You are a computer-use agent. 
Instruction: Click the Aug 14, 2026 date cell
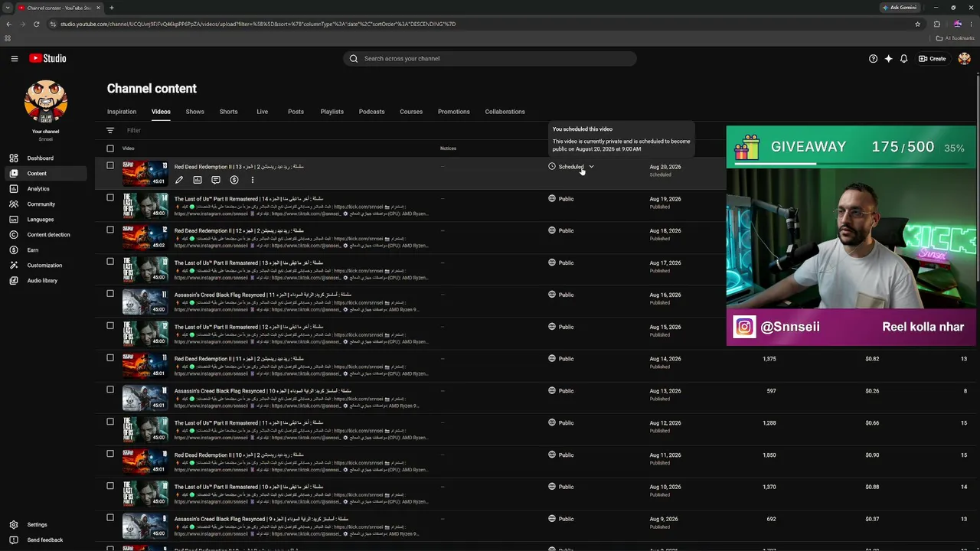click(665, 359)
